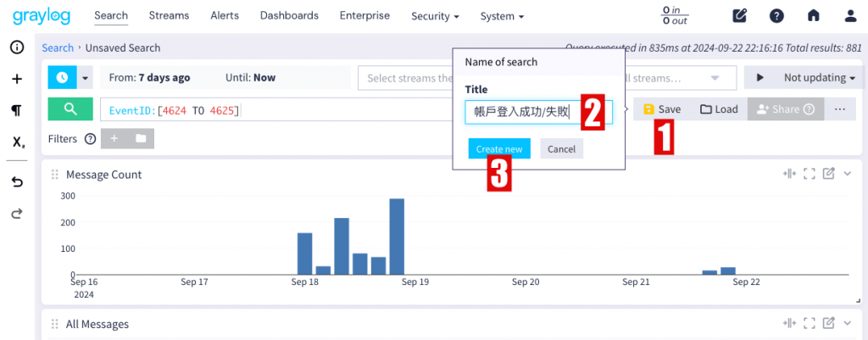The image size is (868, 340).
Task: Click the in/out throughput indicator
Action: [x=675, y=15]
